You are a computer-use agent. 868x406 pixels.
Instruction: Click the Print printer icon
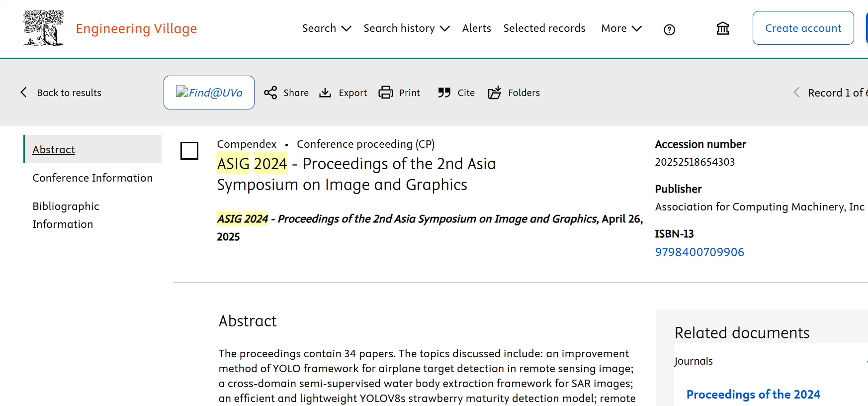coord(386,93)
